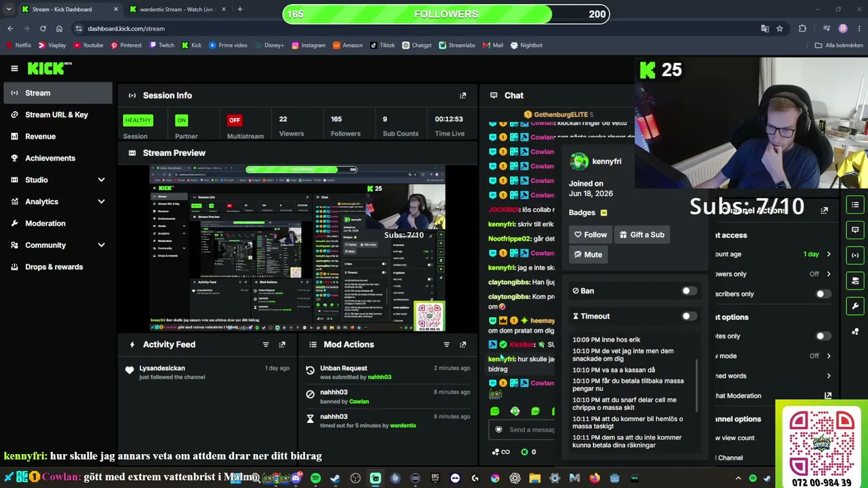
Task: Click the chat bubble icon in right sidebar
Action: click(855, 230)
